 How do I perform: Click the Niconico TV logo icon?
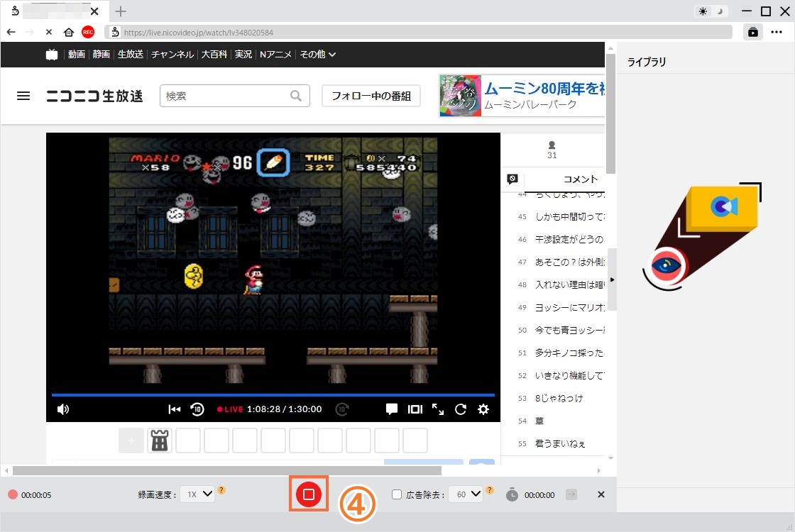52,54
